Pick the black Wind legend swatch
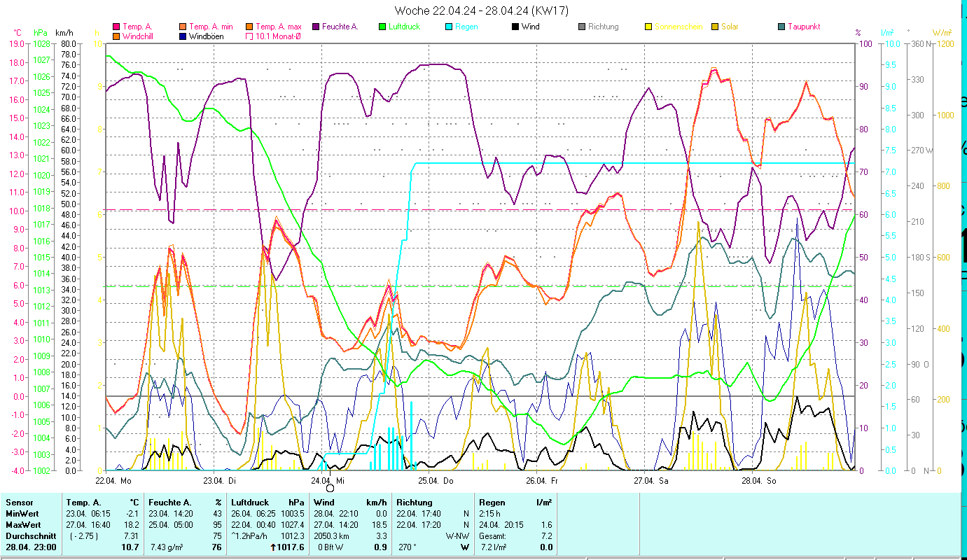 pos(515,27)
